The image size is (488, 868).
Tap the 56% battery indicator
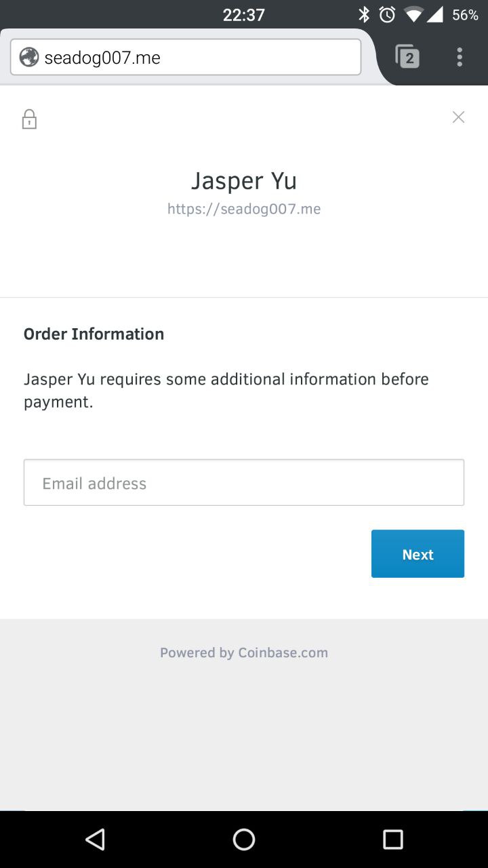click(x=465, y=14)
